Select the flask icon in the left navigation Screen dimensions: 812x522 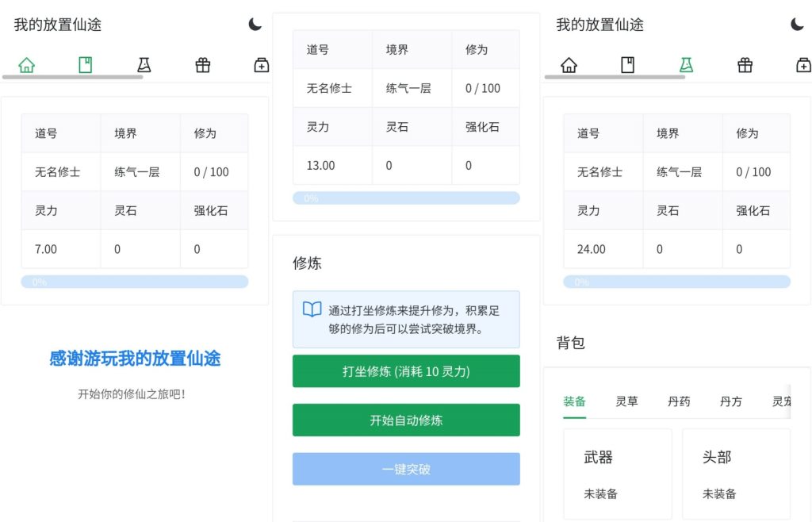[144, 65]
